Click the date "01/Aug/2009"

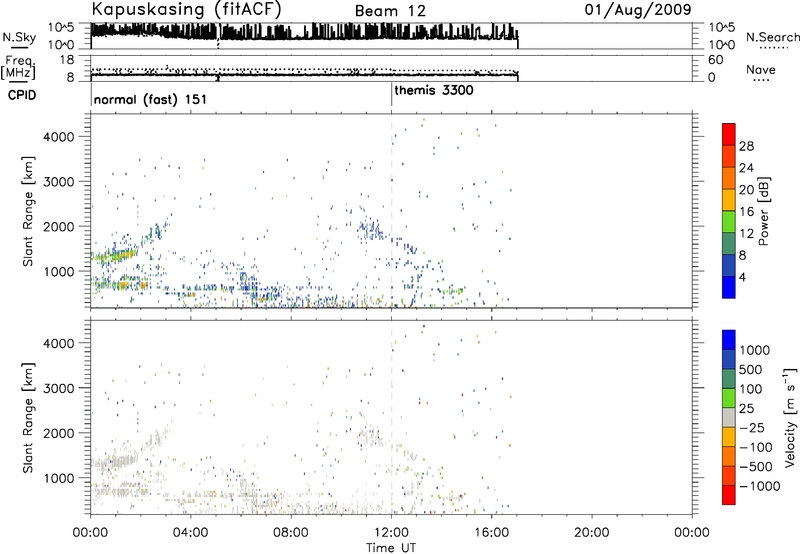(638, 10)
